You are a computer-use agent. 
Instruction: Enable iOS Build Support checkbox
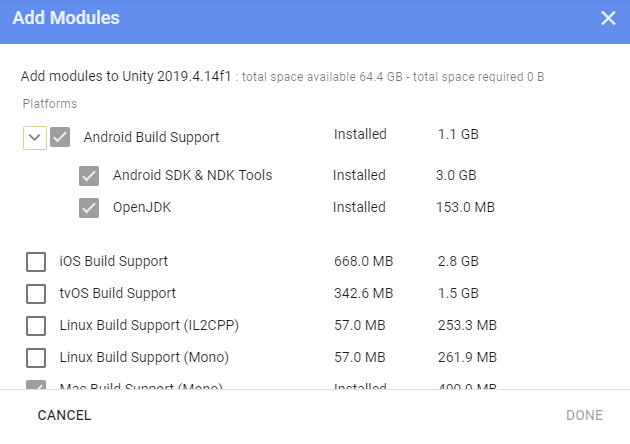click(36, 262)
